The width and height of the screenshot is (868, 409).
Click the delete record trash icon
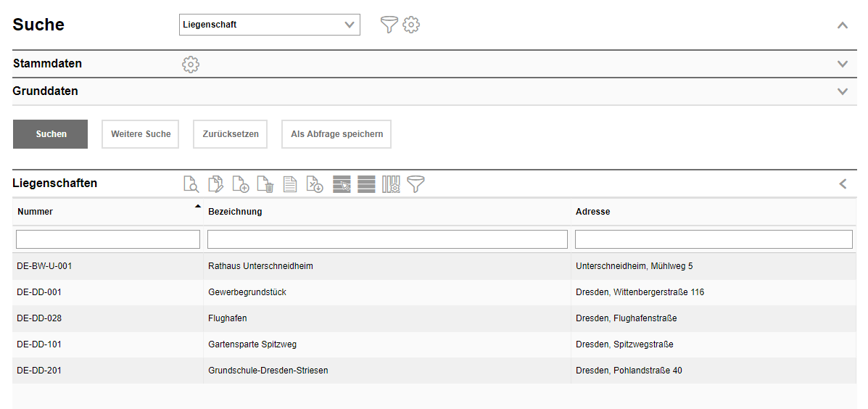(265, 184)
